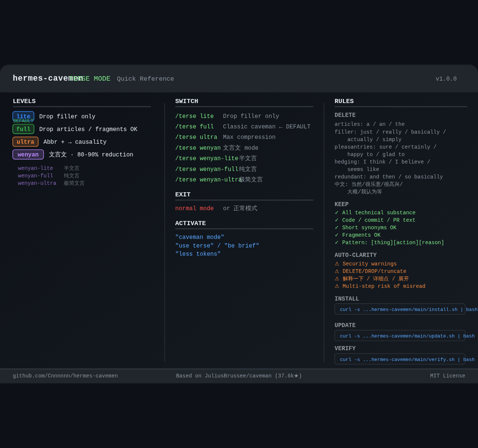Click the "caveman mode" activation phrase
This screenshot has width=478, height=448.
200,237
